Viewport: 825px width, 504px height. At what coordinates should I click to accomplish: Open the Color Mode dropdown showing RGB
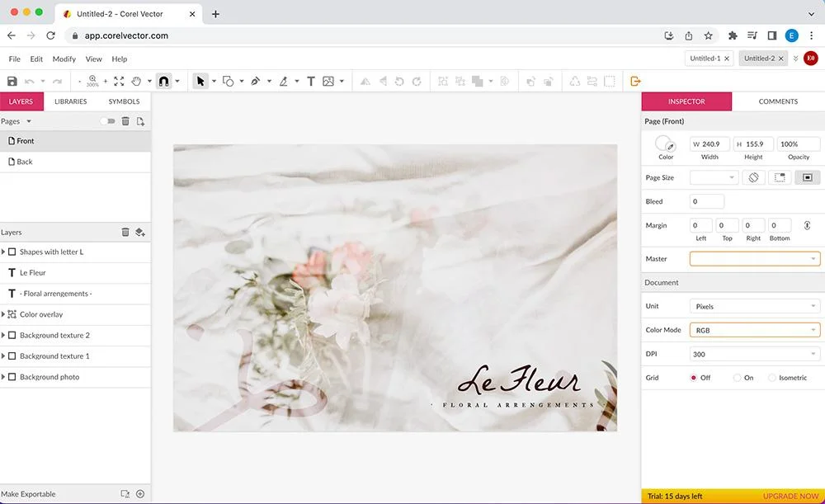753,330
